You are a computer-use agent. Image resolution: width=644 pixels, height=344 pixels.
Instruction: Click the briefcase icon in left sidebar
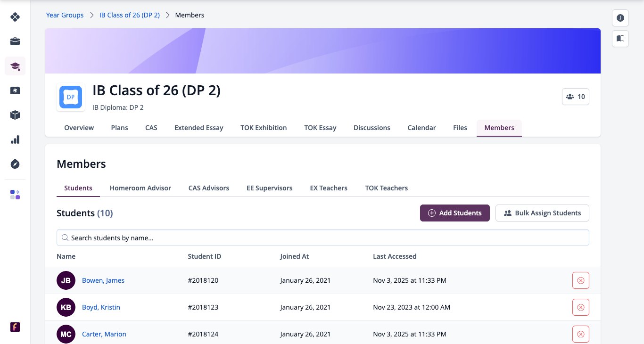pos(15,41)
